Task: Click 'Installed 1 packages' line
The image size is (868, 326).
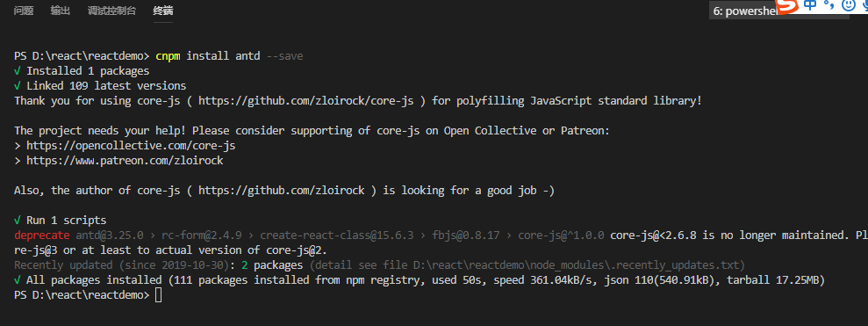Action: [82, 71]
